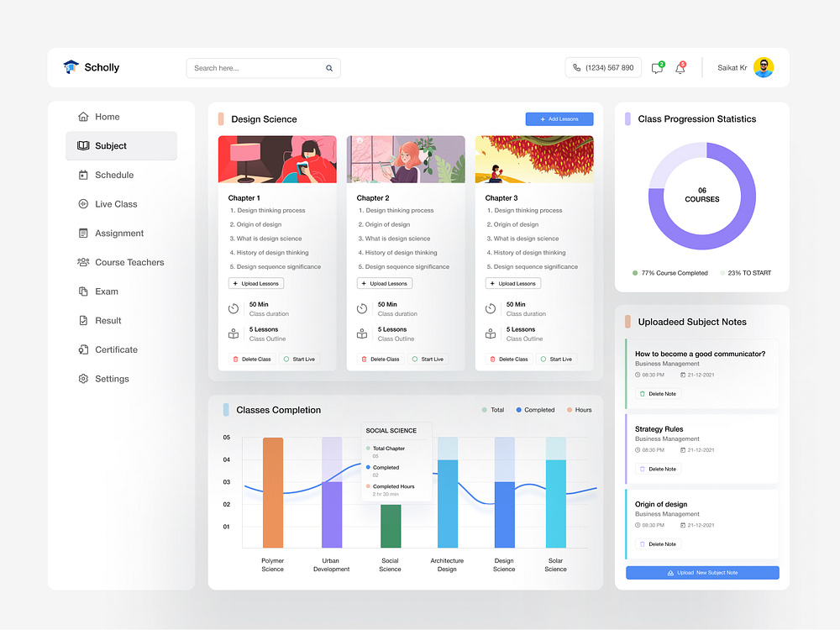
Task: Click the Exam icon in sidebar
Action: [x=83, y=291]
